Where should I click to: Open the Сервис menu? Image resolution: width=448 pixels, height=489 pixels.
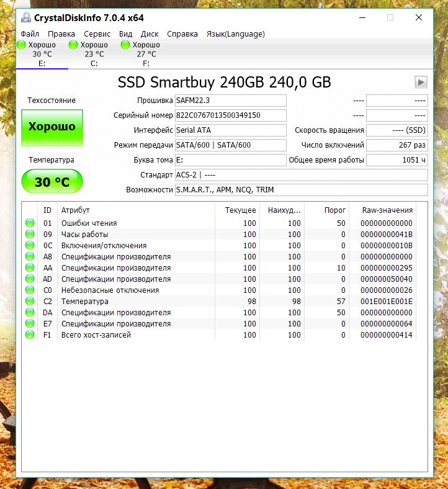[x=97, y=34]
